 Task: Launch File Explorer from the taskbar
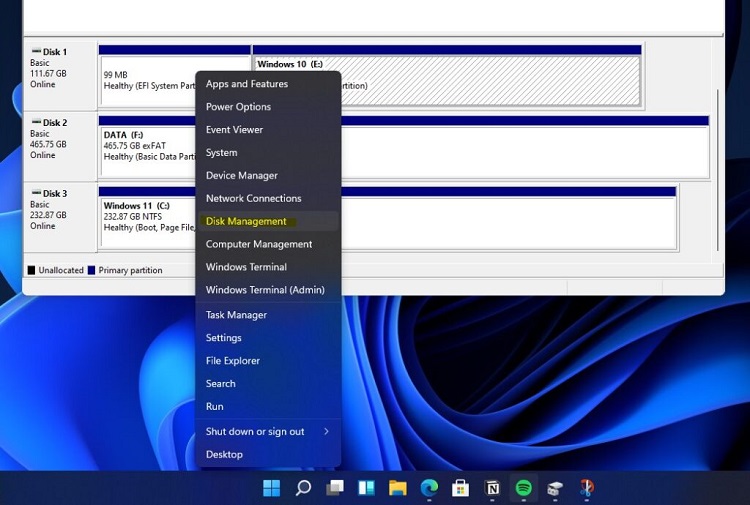pos(397,488)
